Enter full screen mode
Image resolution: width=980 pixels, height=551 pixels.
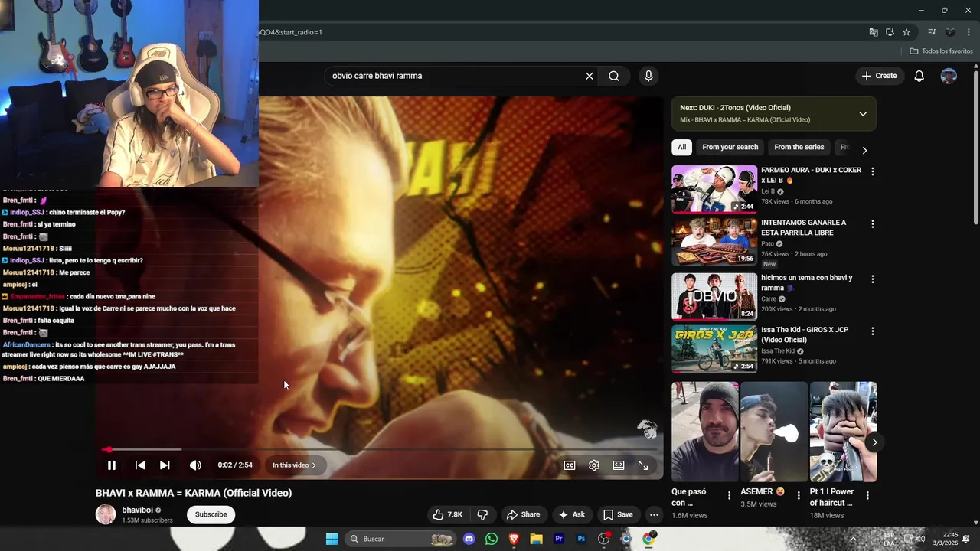pos(643,465)
